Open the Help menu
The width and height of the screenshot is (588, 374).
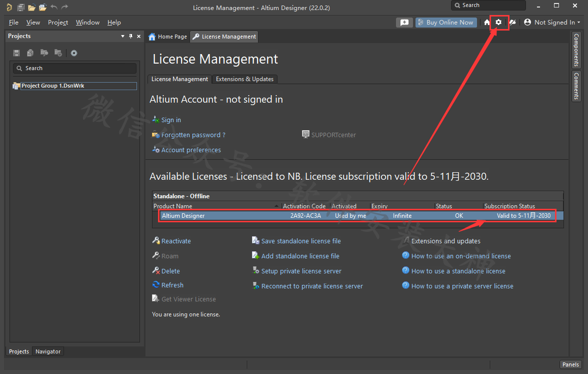point(114,23)
